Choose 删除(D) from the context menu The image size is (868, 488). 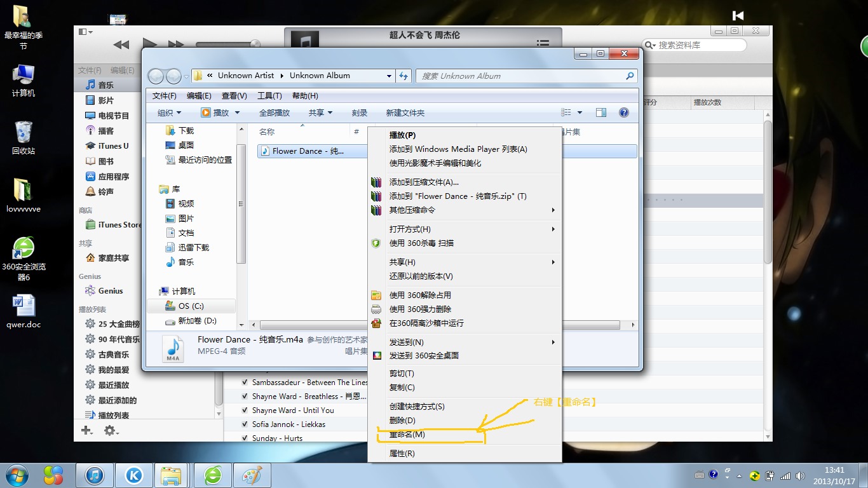click(x=465, y=421)
